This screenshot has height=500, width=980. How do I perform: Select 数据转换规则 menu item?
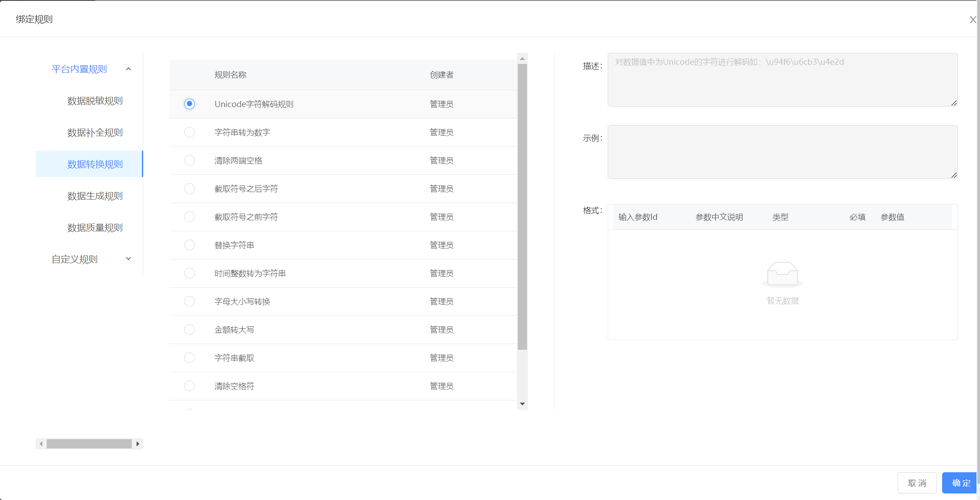tap(89, 164)
